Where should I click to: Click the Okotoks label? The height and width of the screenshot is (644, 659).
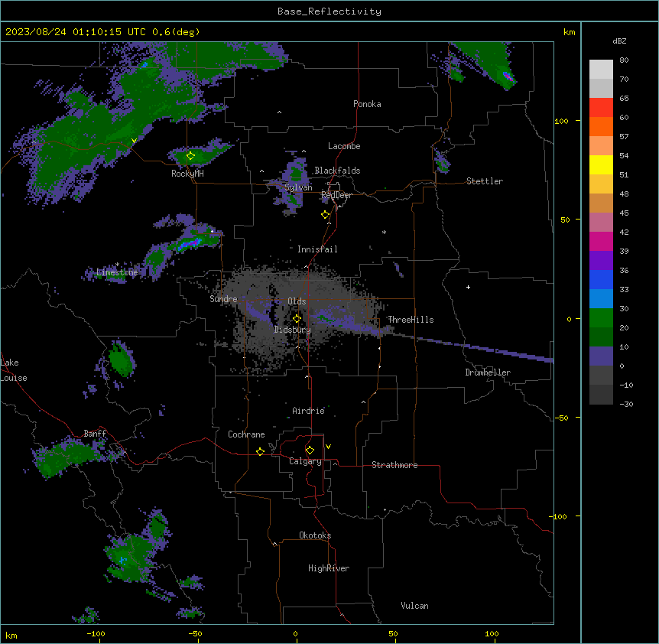click(315, 535)
